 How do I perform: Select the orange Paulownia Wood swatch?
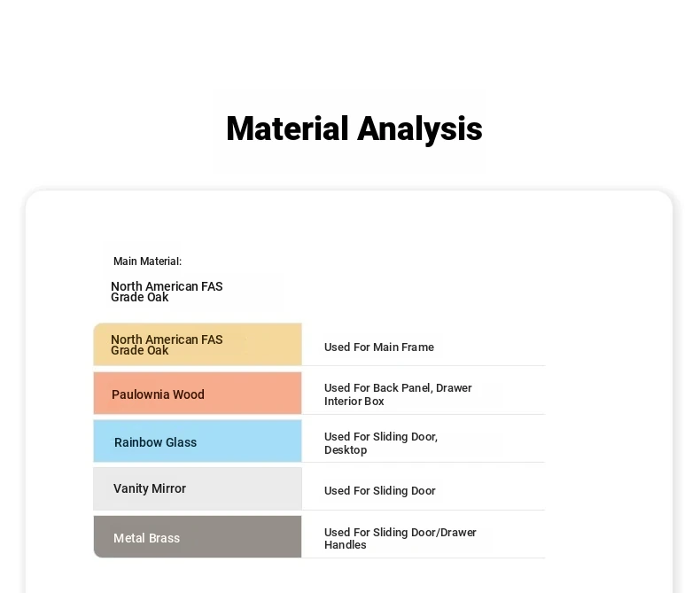click(198, 394)
